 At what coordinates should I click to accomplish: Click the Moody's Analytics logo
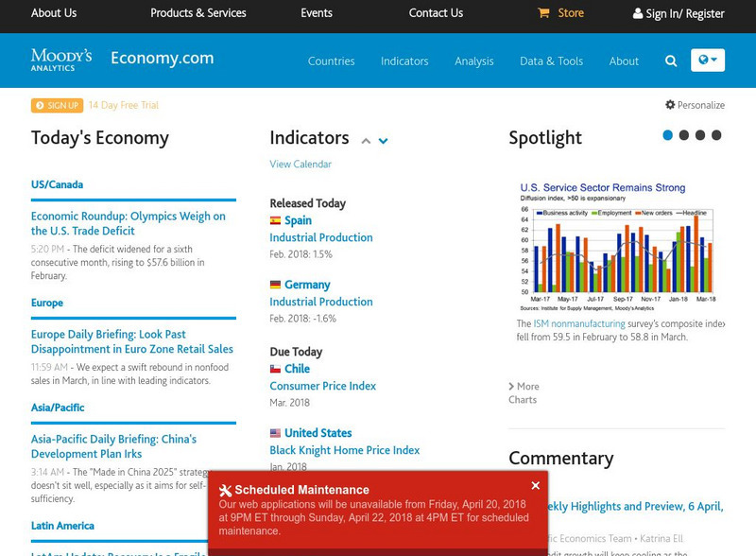[x=61, y=60]
